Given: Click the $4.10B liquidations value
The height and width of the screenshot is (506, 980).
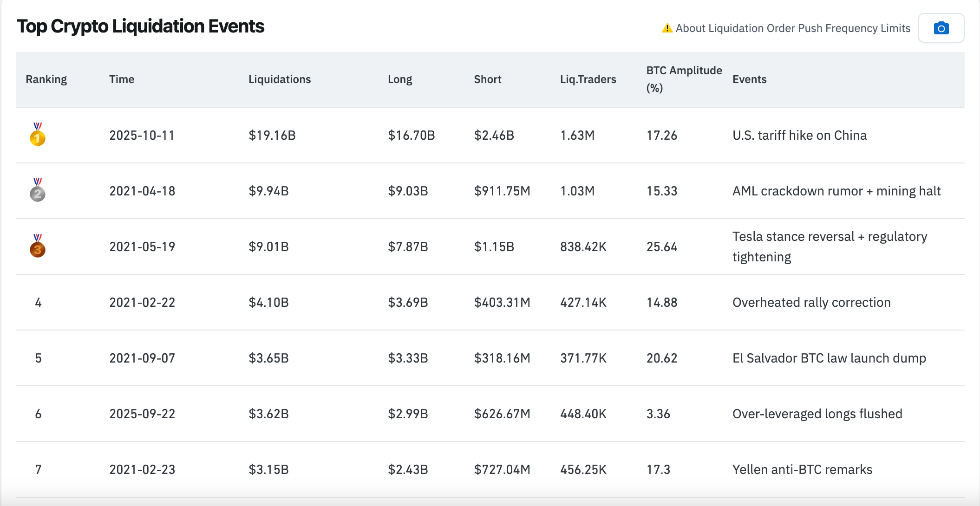Looking at the screenshot, I should pyautogui.click(x=269, y=302).
